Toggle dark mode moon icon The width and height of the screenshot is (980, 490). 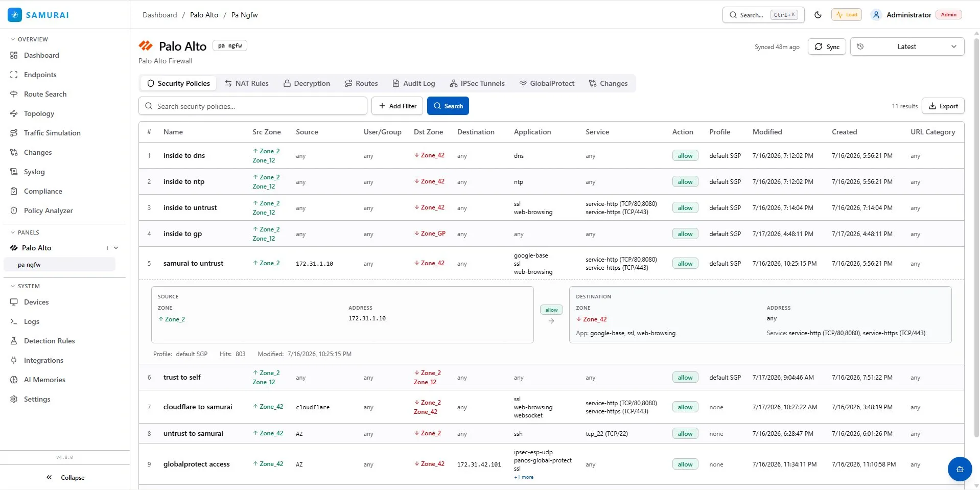[818, 15]
